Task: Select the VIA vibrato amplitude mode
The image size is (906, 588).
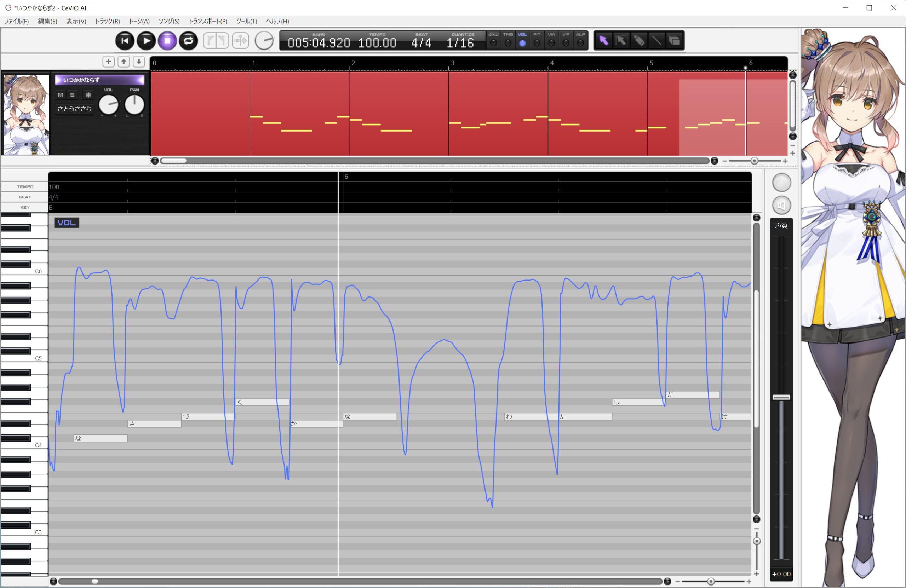Action: (x=551, y=40)
